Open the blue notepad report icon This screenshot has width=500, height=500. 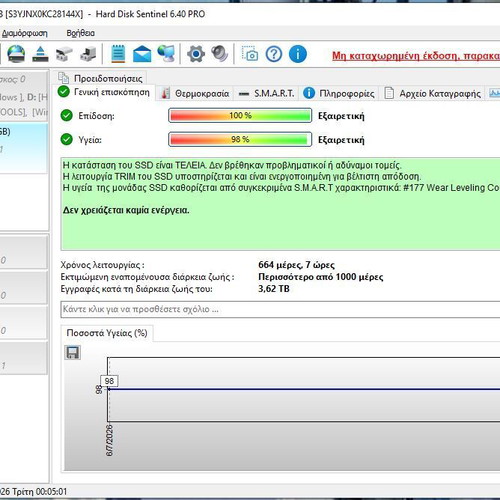118,54
